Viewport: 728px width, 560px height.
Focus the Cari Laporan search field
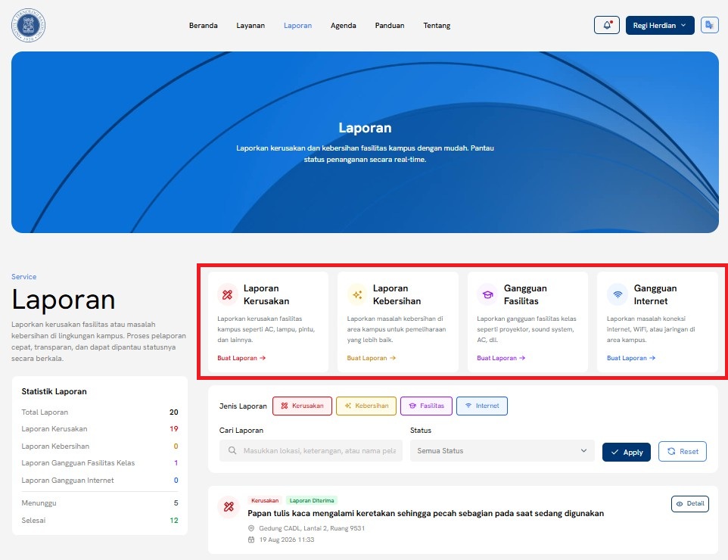(311, 450)
